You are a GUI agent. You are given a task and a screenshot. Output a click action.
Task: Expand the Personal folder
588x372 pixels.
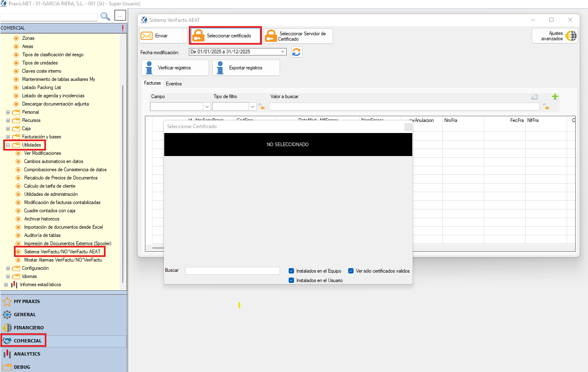point(8,112)
